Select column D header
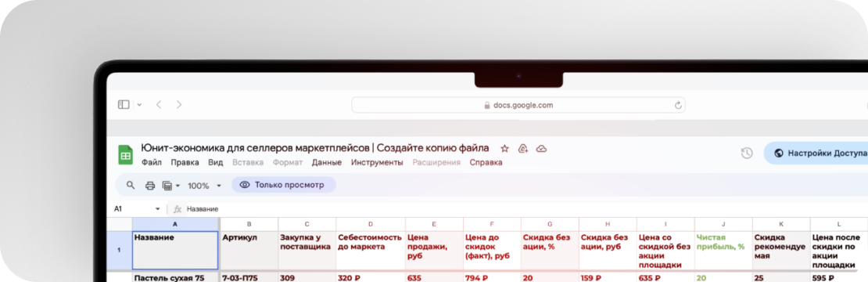 (371, 224)
